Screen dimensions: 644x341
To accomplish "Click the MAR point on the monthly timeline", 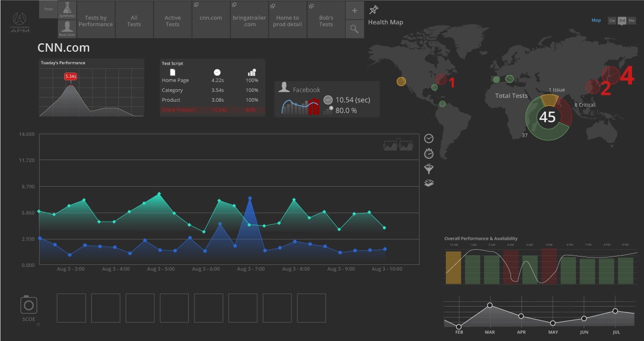I will point(490,306).
